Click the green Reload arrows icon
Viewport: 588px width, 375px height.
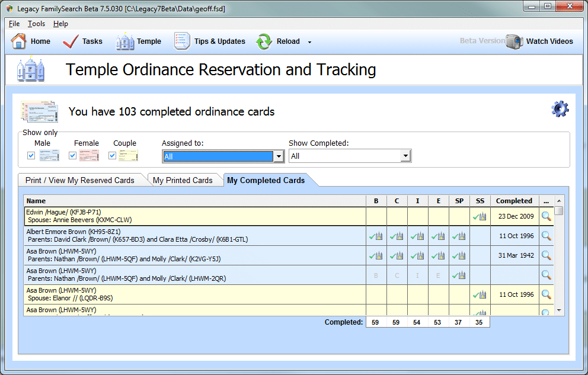click(x=264, y=41)
